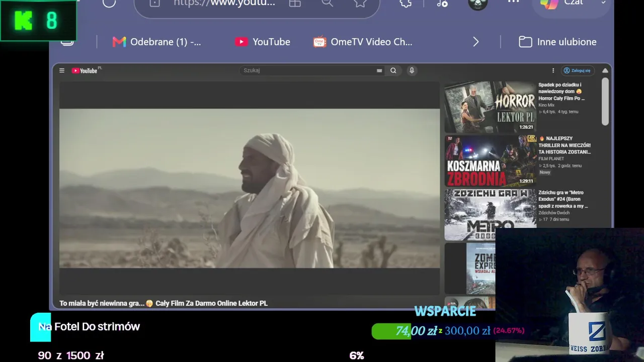The image size is (644, 362).
Task: Click the "17 7 dni temu" view count
Action: tap(554, 219)
